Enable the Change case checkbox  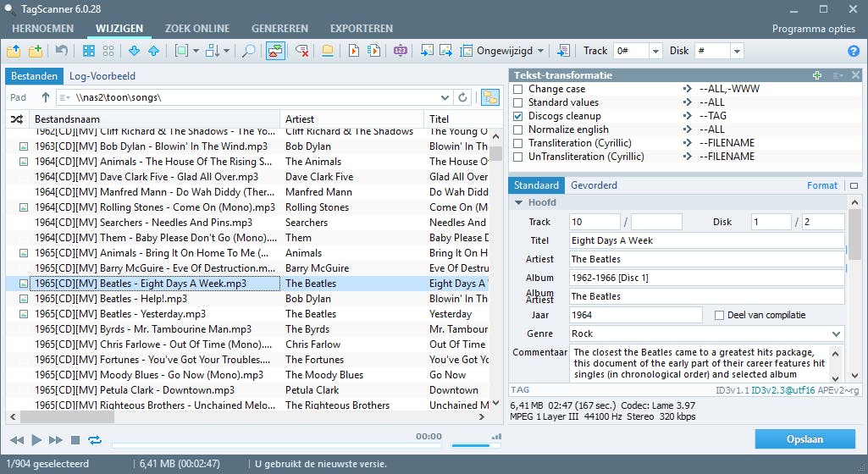point(518,89)
